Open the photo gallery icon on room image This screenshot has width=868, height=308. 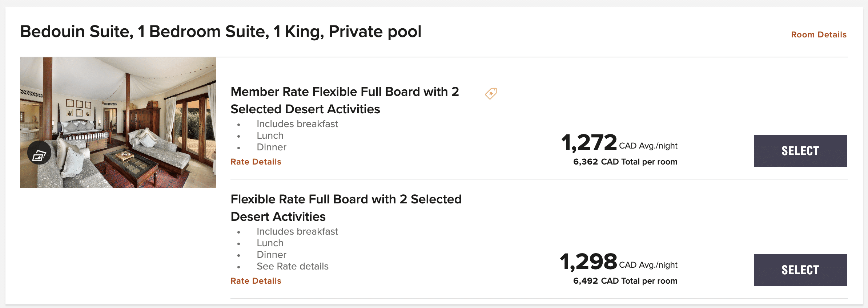click(x=39, y=153)
